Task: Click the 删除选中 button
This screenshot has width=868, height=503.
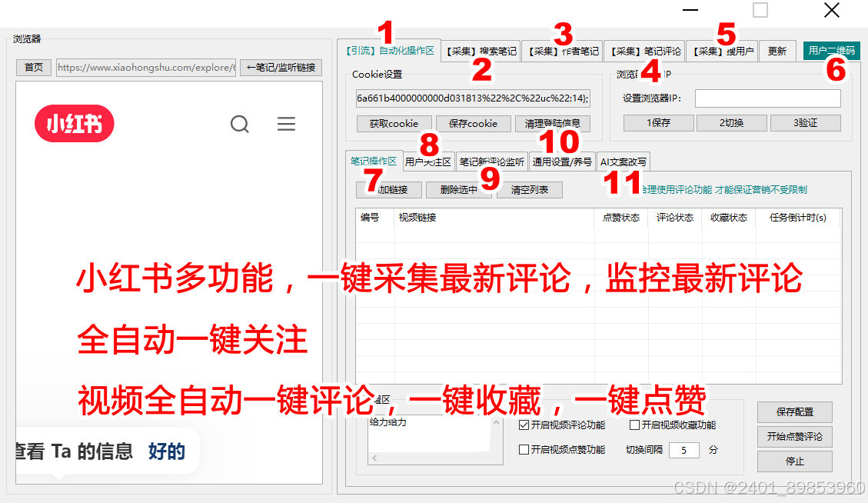Action: [x=459, y=189]
